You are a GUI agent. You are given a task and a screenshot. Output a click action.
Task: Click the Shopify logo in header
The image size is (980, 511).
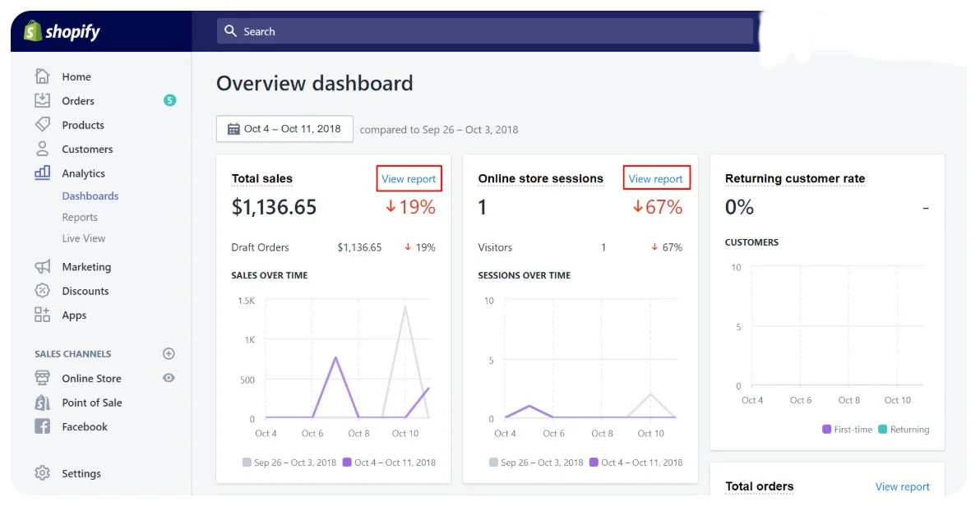62,32
